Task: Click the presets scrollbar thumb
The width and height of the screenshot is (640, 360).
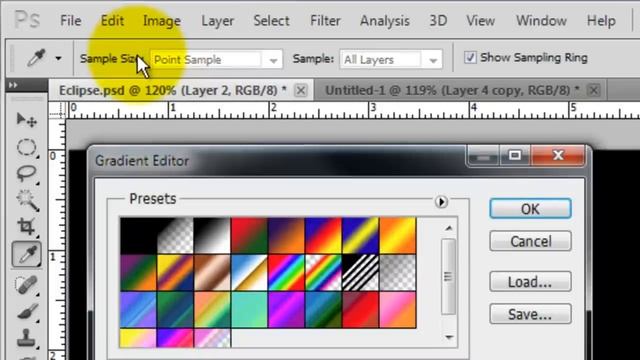Action: click(x=449, y=277)
